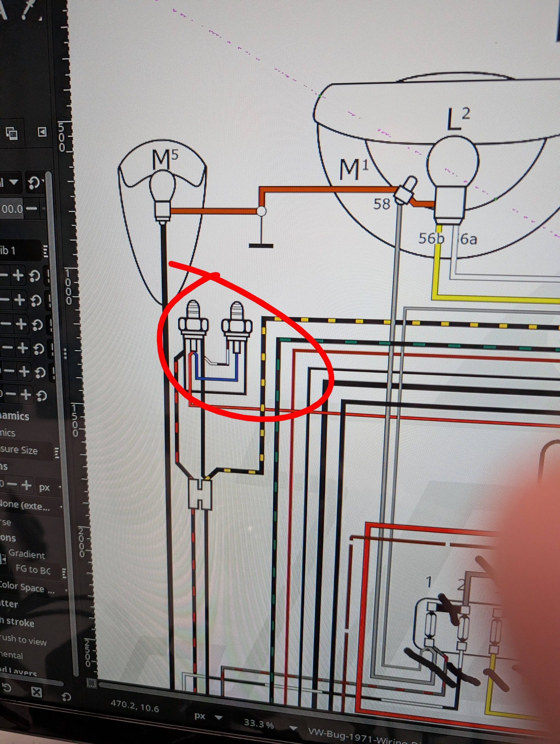Viewport: 560px width, 744px height.
Task: Open the 33.3 % zoom dropdown
Action: [269, 724]
